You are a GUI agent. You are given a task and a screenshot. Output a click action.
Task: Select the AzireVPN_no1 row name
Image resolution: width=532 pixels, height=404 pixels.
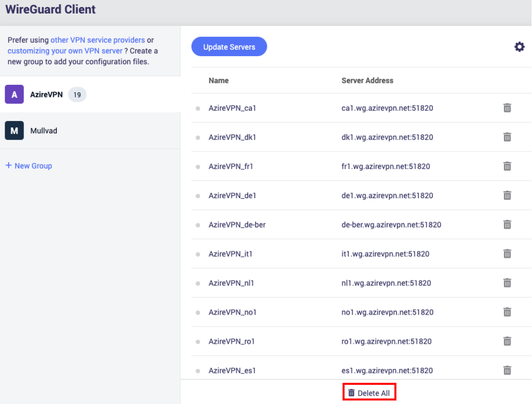click(x=233, y=312)
